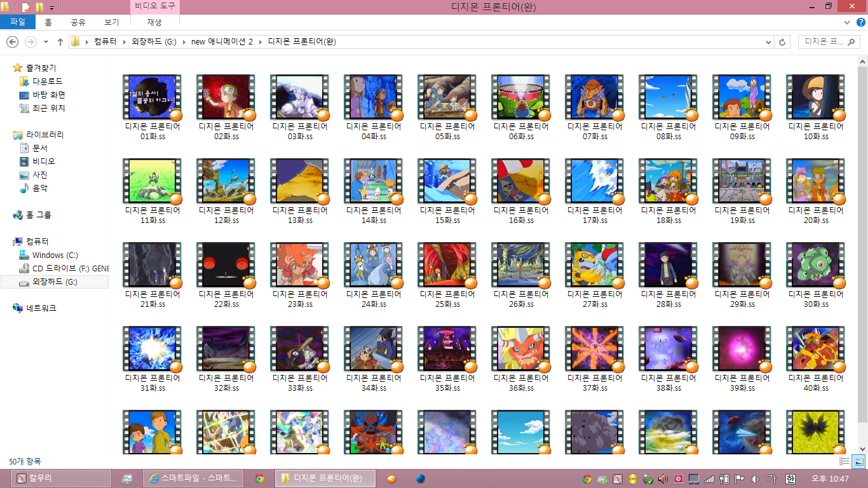This screenshot has width=868, height=488.
Task: Click the battery power tray icon
Action: 724,478
